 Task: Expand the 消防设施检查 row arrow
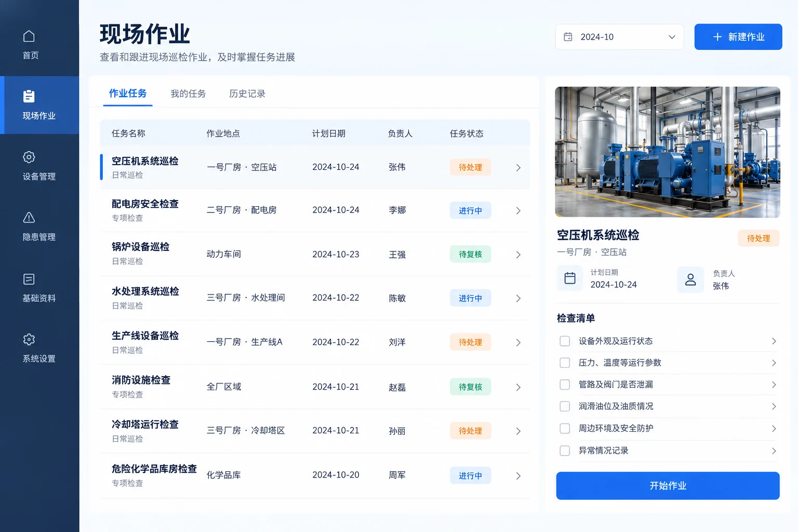click(x=518, y=388)
